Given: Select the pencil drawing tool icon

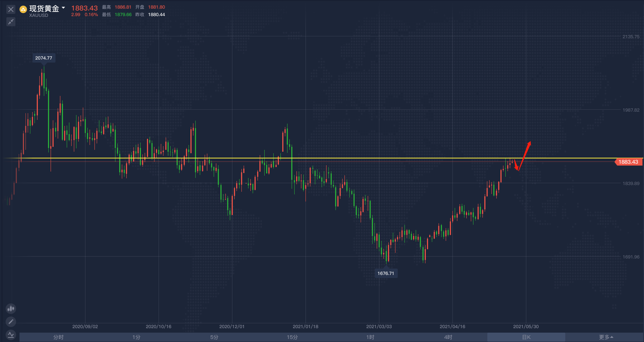Looking at the screenshot, I should pyautogui.click(x=11, y=321).
